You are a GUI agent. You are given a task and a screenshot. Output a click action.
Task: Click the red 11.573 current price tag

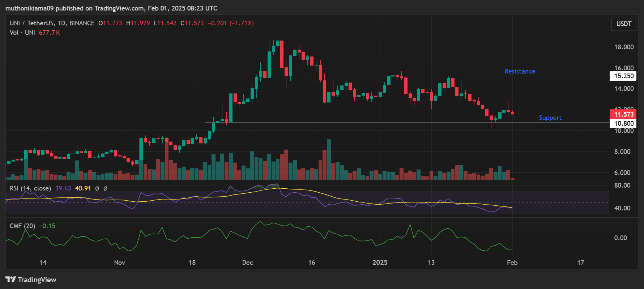point(624,114)
